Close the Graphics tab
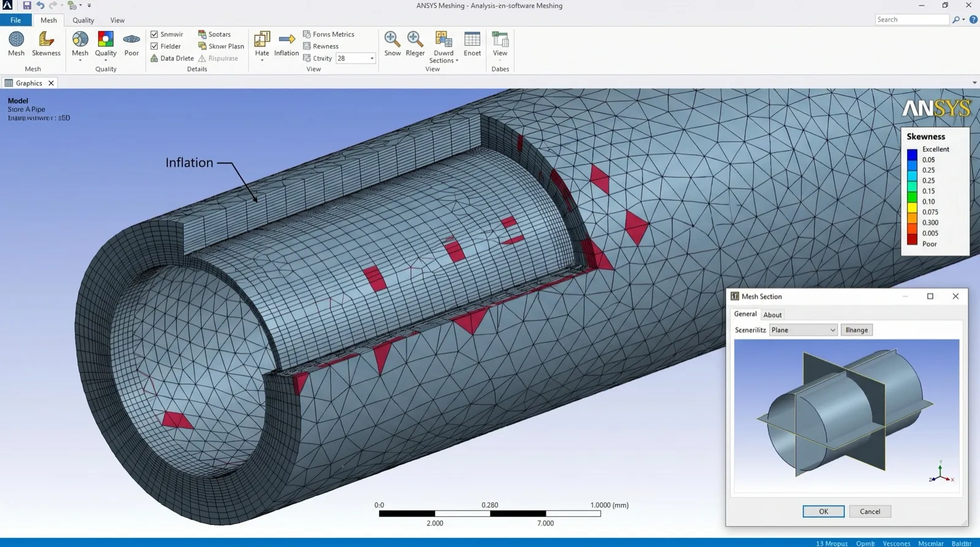 point(51,83)
